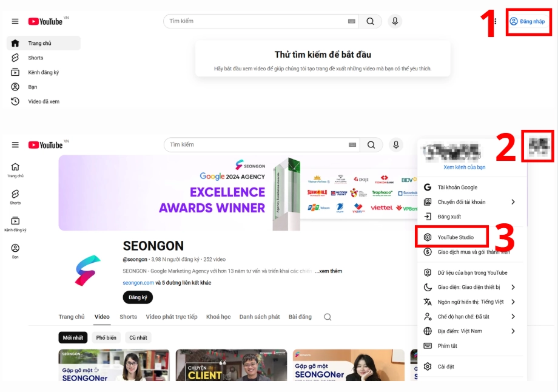Open the three-dot settings menu near Đăng nhập
The image size is (558, 392).
pos(496,21)
